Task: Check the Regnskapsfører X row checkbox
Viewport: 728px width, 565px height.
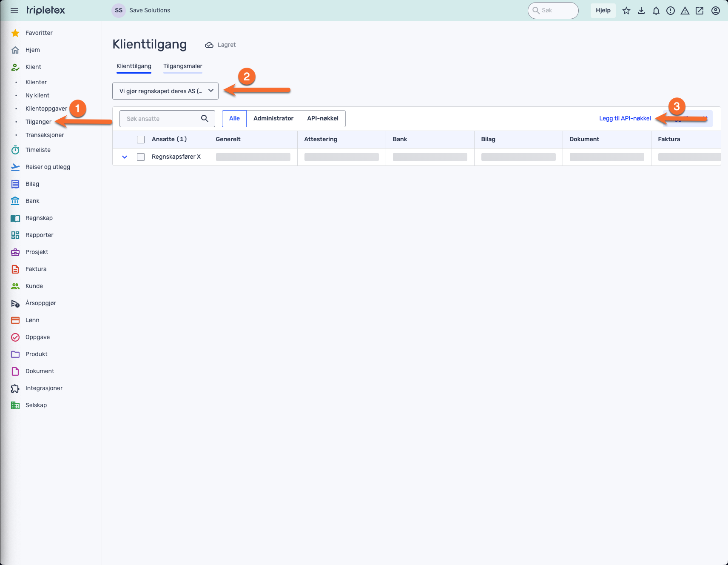Action: tap(141, 157)
